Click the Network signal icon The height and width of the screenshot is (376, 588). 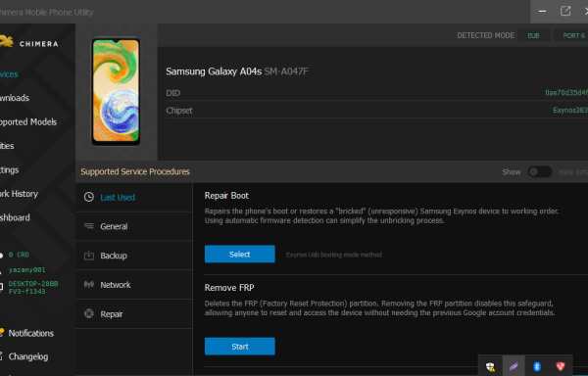tap(89, 285)
